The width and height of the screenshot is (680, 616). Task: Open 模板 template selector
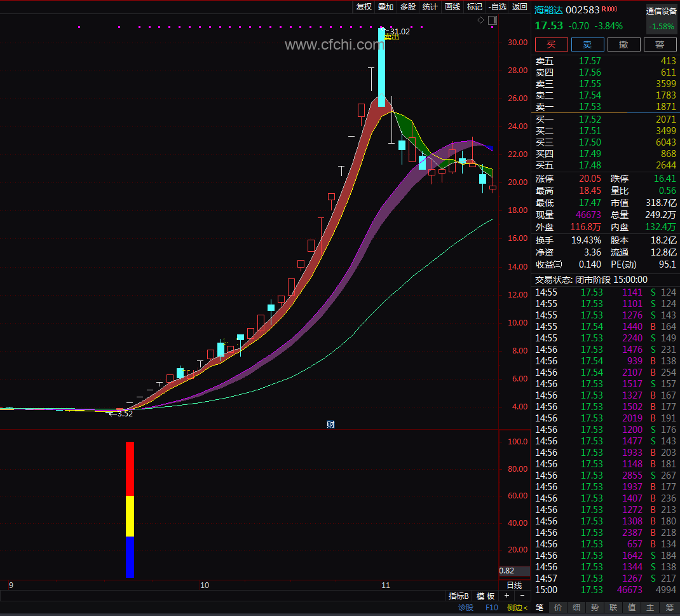coord(486,596)
